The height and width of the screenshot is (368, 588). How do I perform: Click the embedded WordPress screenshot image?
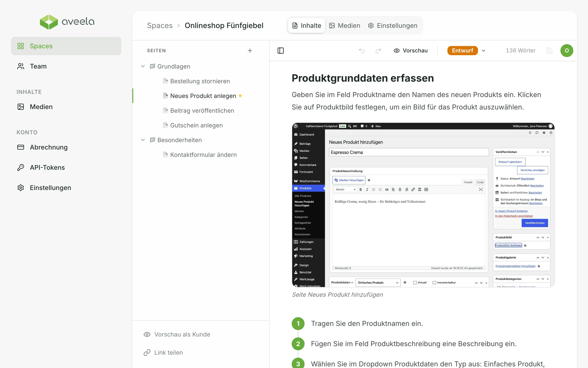(423, 205)
